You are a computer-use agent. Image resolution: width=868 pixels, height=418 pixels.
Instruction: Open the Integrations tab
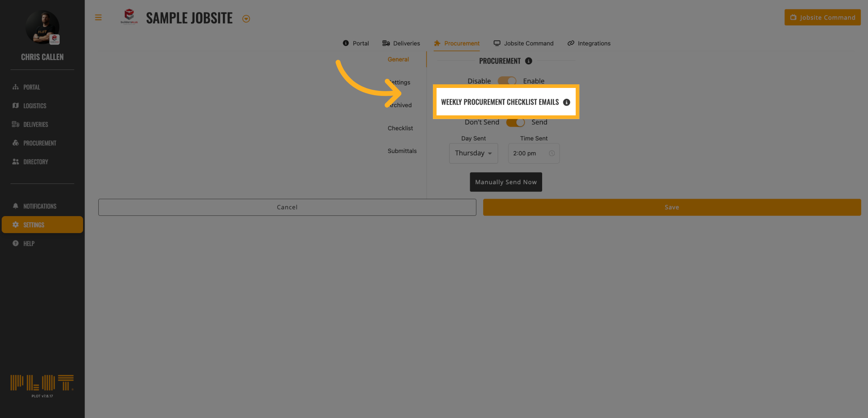point(589,43)
